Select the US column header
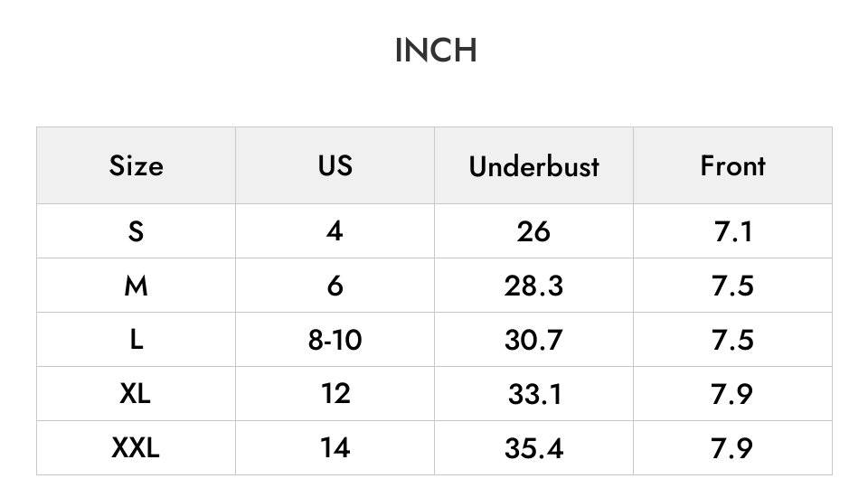Screen dimensions: 868x488 (335, 165)
